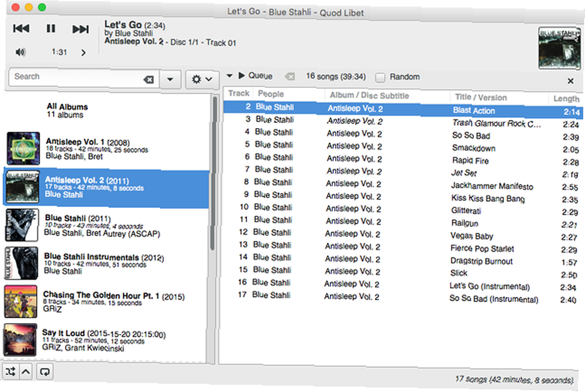Close the queue panel with the X
This screenshot has height=392, width=585.
click(x=570, y=81)
